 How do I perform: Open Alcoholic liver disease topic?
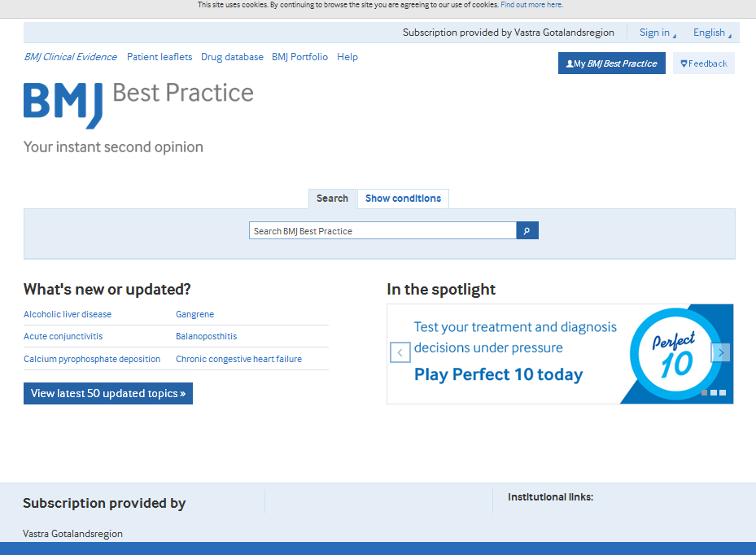[68, 314]
